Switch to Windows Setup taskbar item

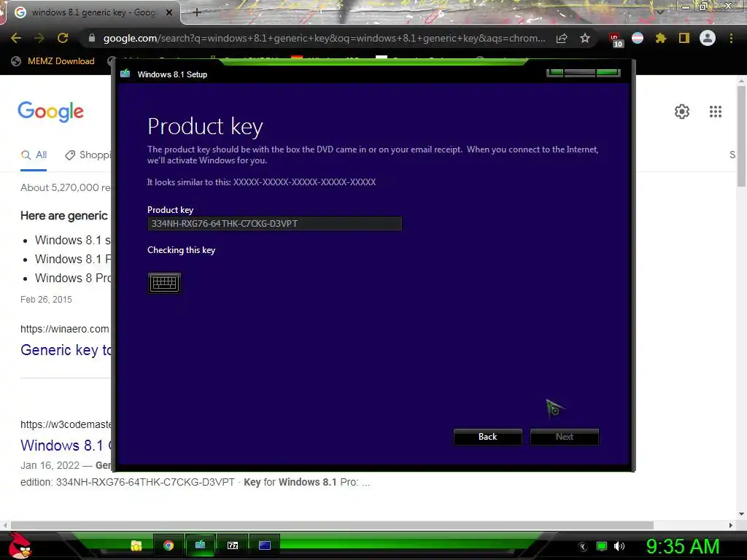coord(200,545)
